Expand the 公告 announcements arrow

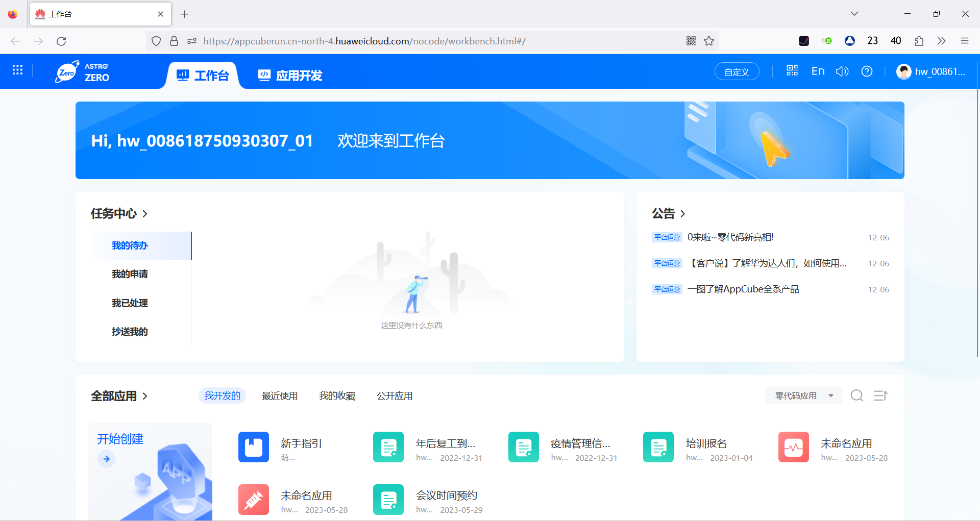click(x=683, y=214)
